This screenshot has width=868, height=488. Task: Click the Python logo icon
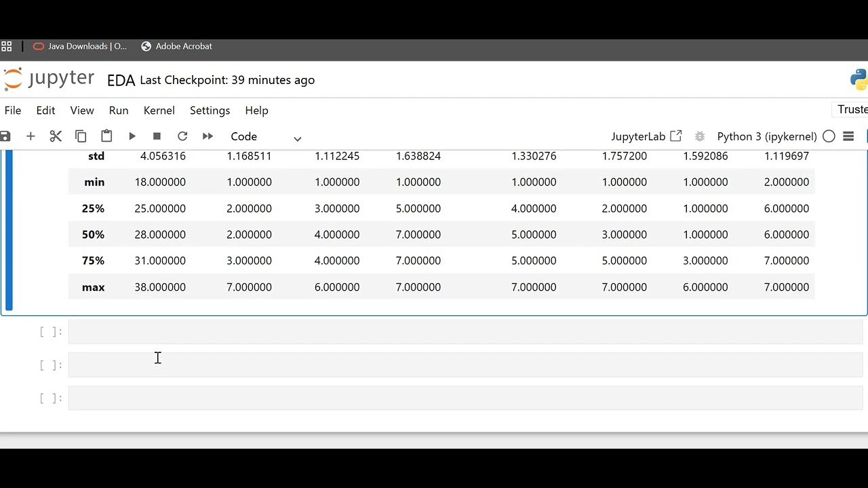pyautogui.click(x=859, y=79)
